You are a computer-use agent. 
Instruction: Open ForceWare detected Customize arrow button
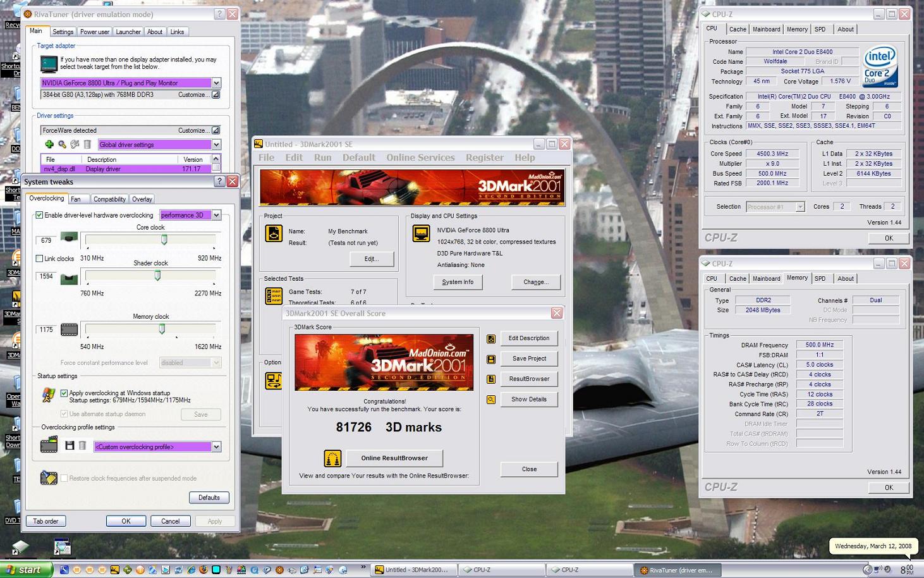click(216, 130)
